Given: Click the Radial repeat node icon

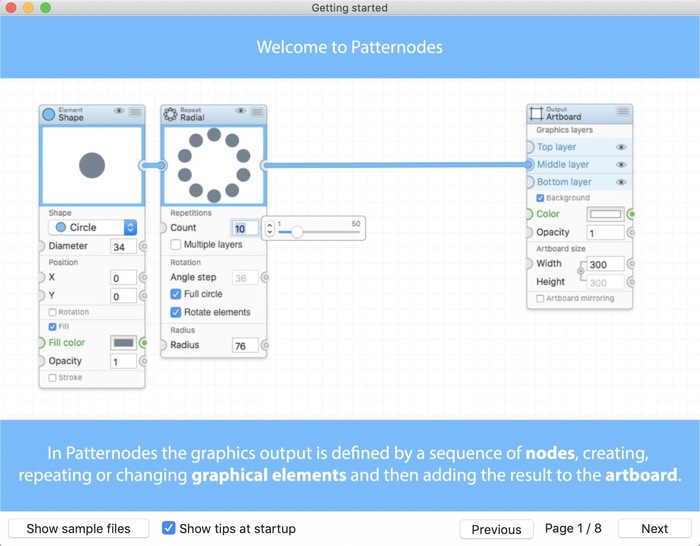Looking at the screenshot, I should click(x=170, y=114).
